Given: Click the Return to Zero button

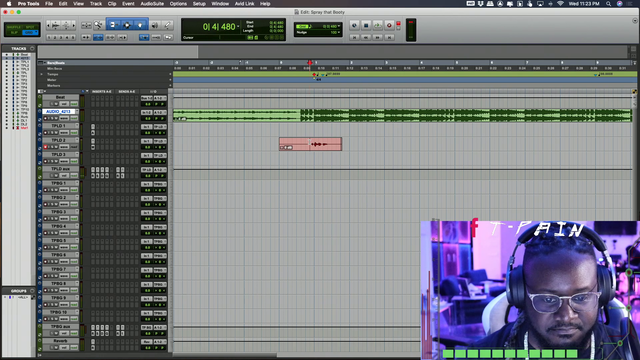Looking at the screenshot, I should [x=354, y=37].
